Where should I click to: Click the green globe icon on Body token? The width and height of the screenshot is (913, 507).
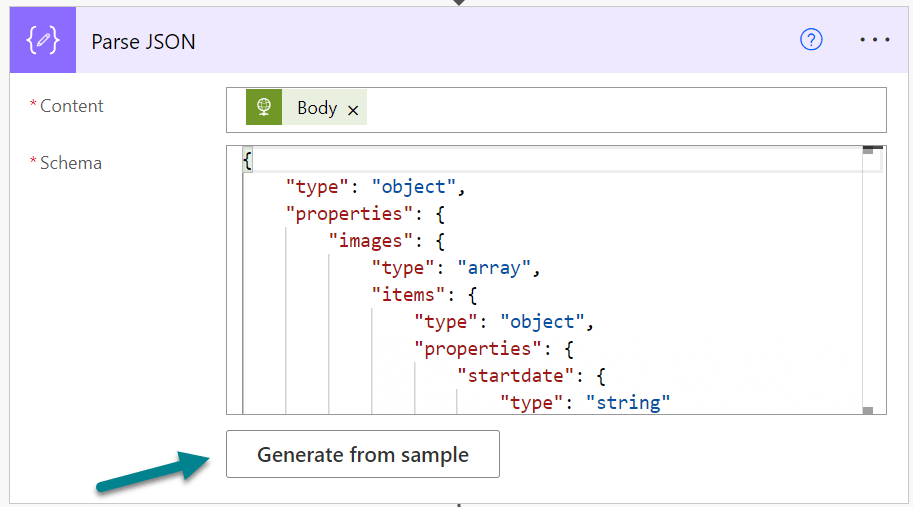click(264, 108)
